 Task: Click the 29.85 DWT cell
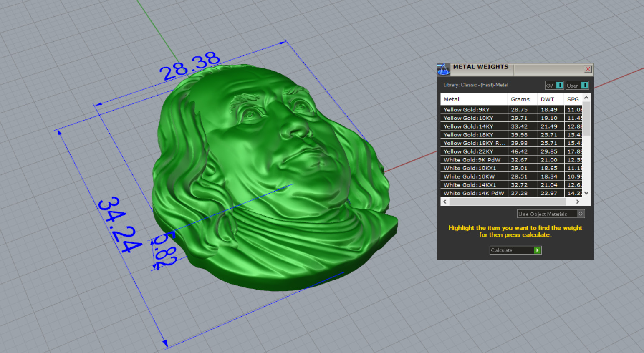551,151
